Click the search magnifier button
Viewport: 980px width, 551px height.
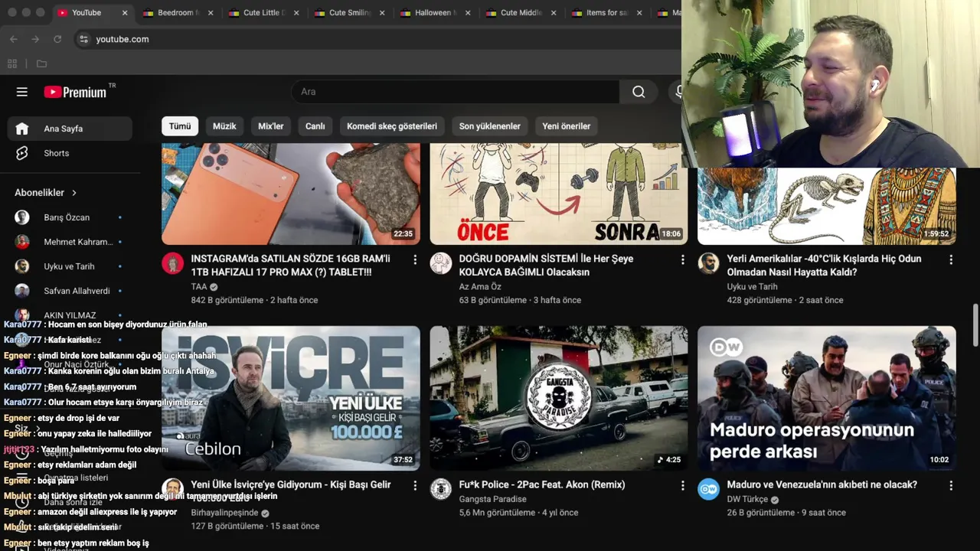point(639,92)
